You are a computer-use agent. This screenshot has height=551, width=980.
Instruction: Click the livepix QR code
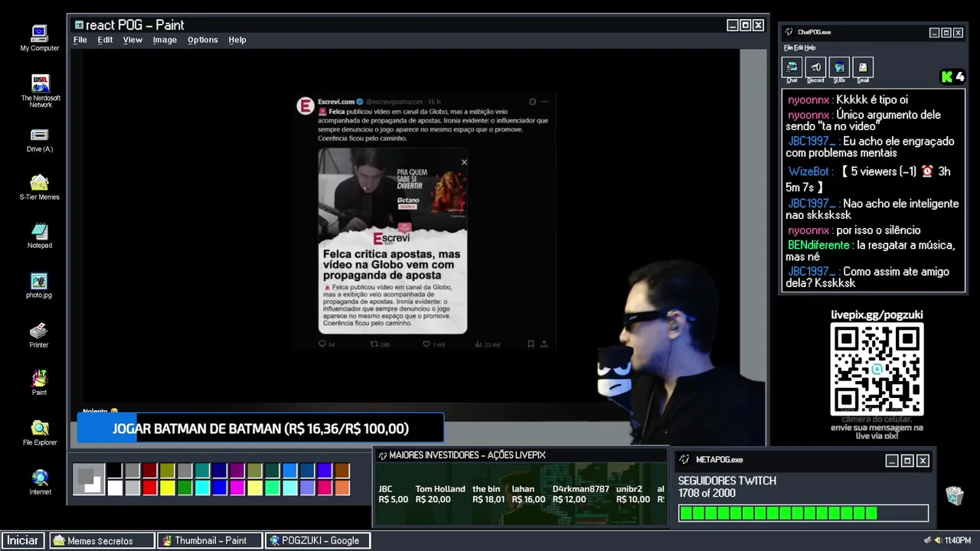click(877, 369)
